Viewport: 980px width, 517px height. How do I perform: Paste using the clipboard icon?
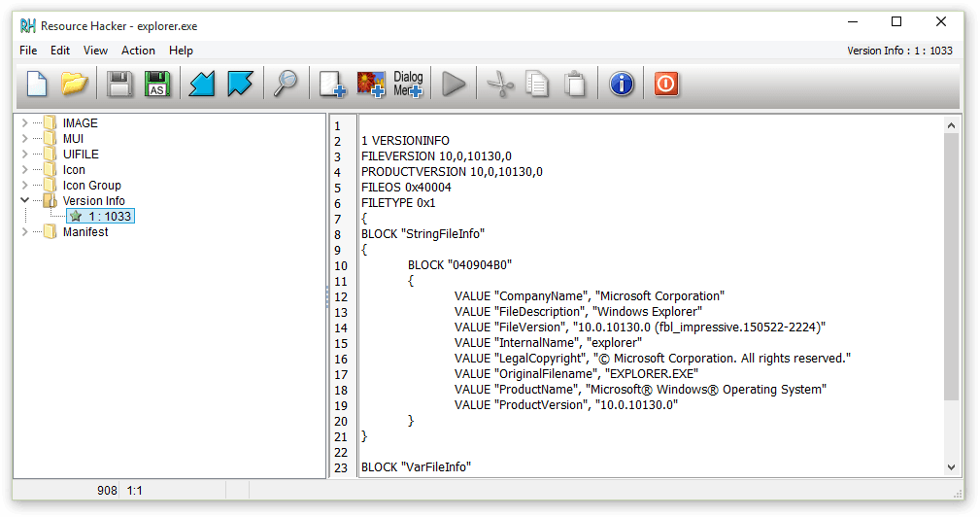574,84
